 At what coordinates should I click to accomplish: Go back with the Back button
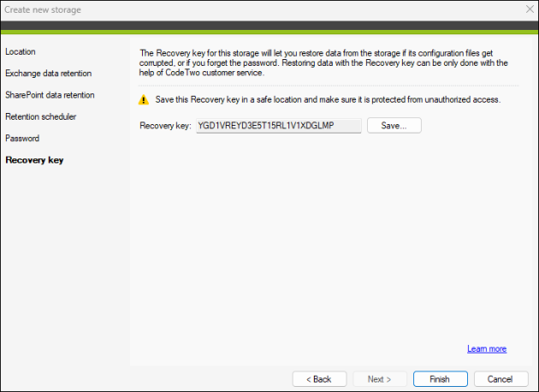click(319, 379)
